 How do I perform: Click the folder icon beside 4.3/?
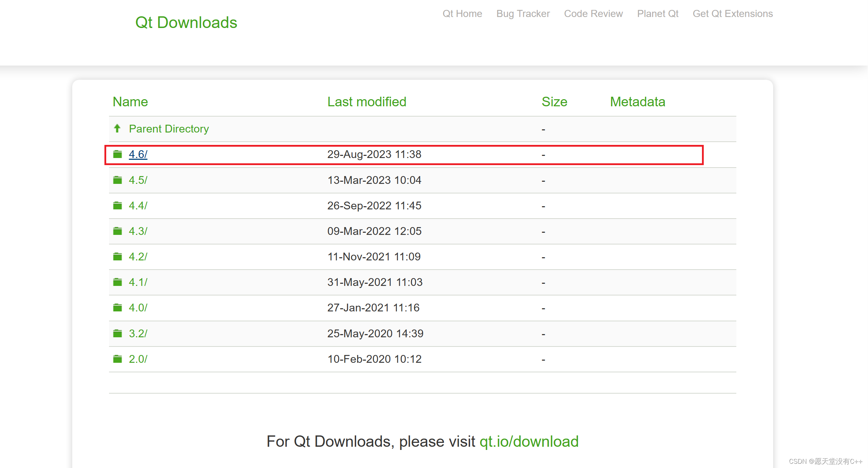118,231
